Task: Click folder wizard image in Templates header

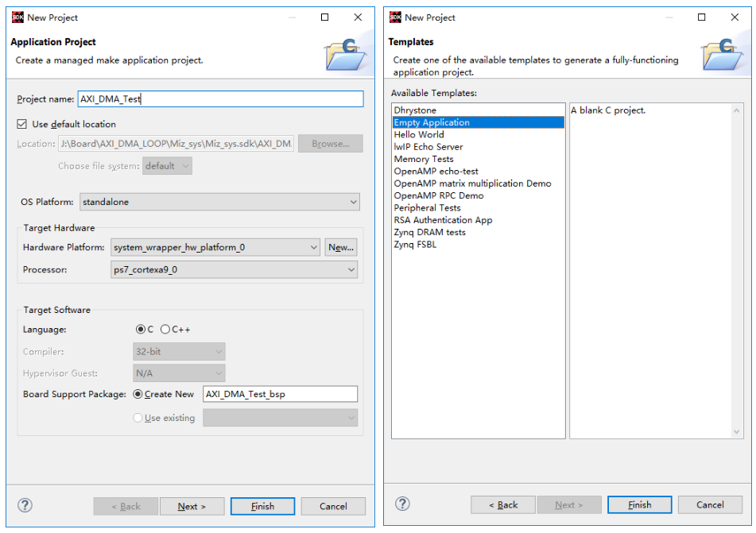Action: click(723, 55)
